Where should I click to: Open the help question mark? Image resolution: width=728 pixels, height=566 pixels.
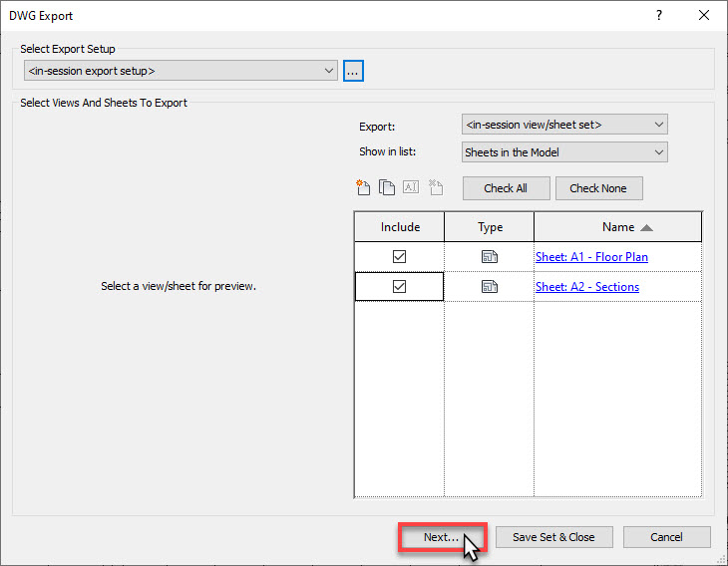[659, 15]
